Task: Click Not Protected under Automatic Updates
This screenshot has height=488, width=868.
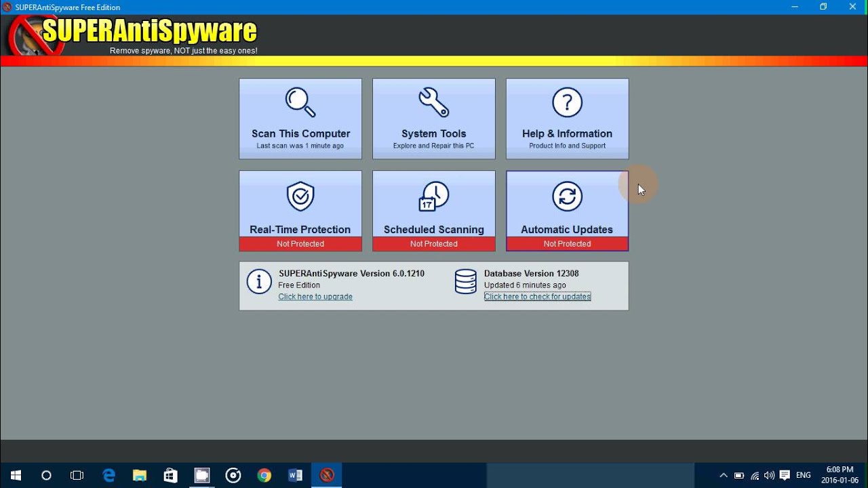Action: [568, 244]
